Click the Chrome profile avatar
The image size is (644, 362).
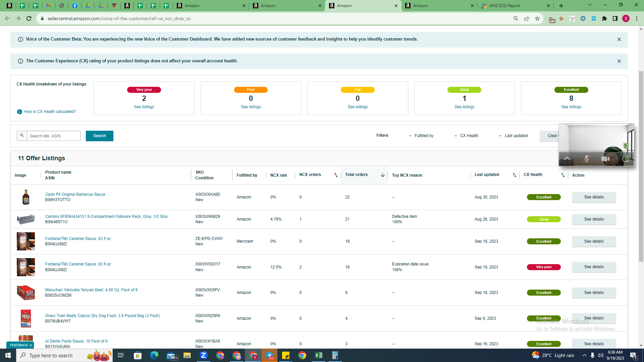[626, 18]
